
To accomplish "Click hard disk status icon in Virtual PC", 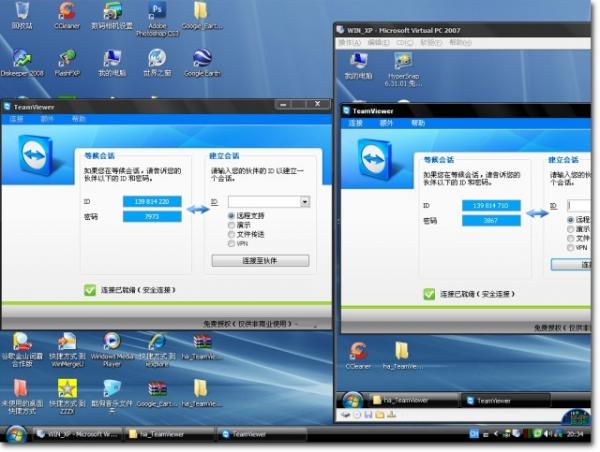I will [x=345, y=414].
